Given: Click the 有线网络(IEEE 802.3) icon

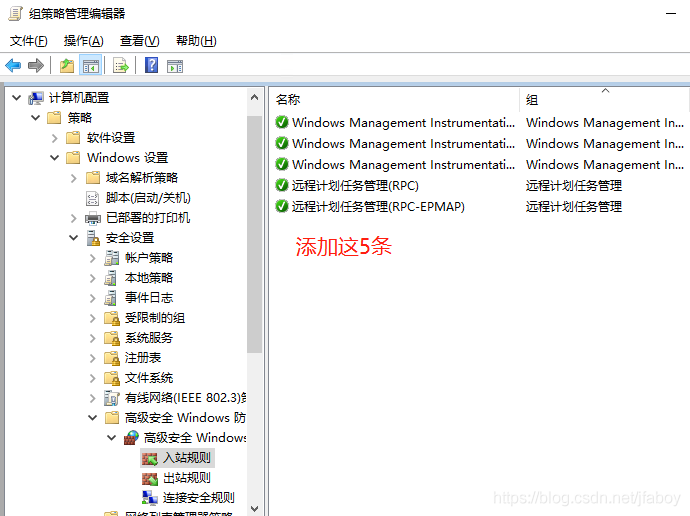Looking at the screenshot, I should 112,398.
